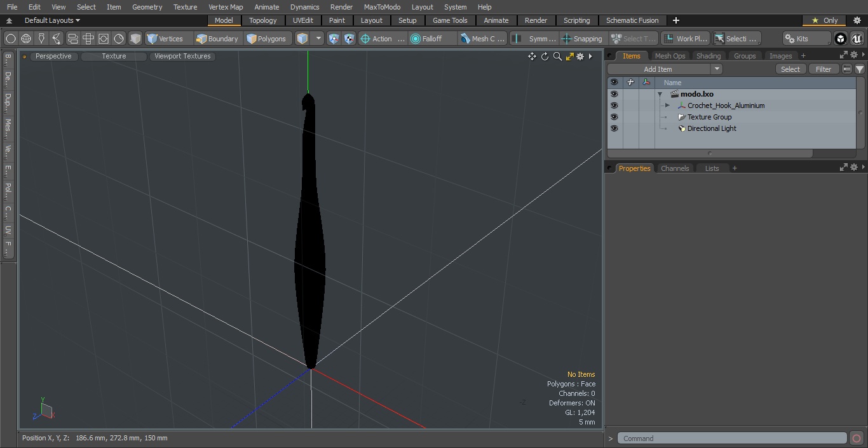868x448 pixels.
Task: Switch to the Channels tab
Action: click(x=675, y=168)
